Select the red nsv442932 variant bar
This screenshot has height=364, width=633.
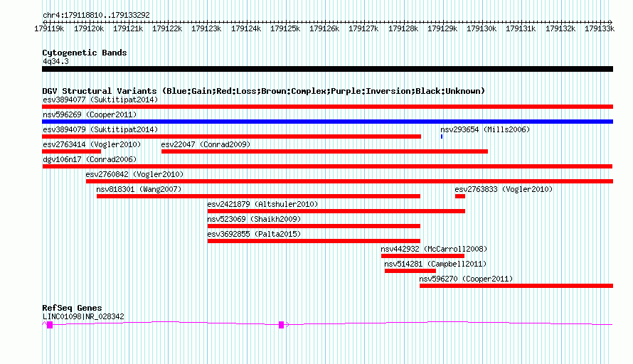click(x=422, y=256)
